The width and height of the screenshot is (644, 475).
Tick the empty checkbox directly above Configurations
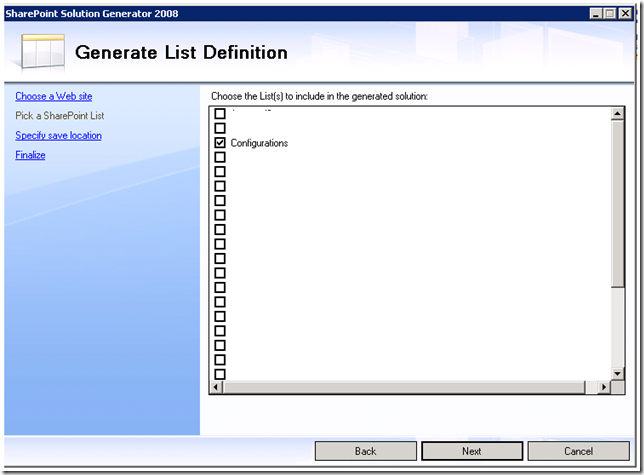click(x=220, y=128)
